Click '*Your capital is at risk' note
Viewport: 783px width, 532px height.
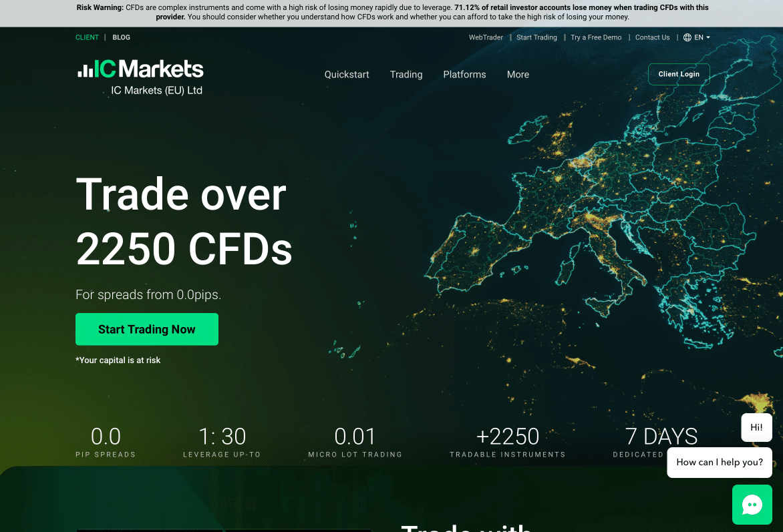(x=118, y=360)
